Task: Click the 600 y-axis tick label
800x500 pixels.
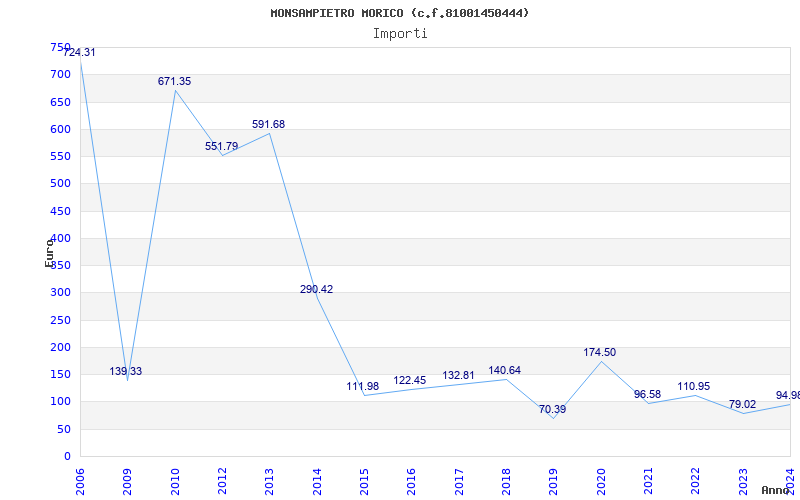Action: [x=60, y=129]
